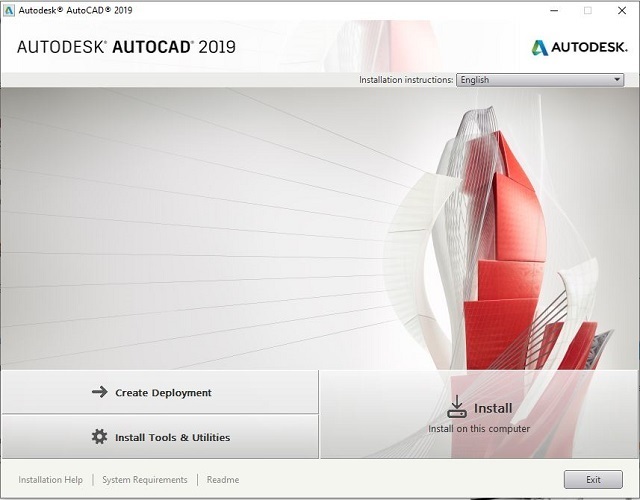Choose the Create Deployment option
This screenshot has height=500, width=640.
pyautogui.click(x=160, y=393)
